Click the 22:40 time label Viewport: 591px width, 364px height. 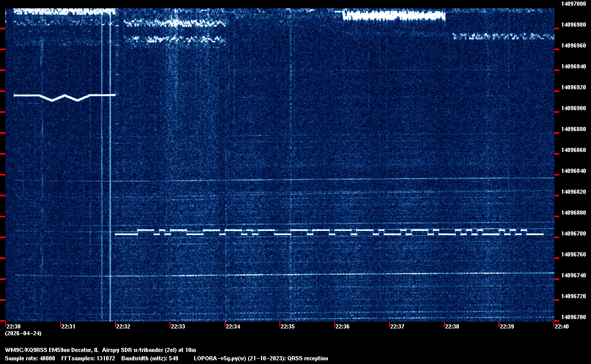pos(562,327)
